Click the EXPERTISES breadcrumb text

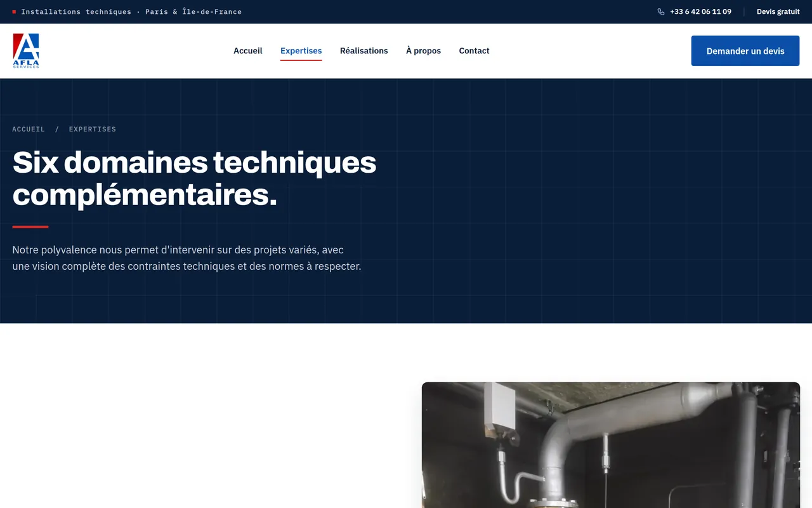point(93,129)
